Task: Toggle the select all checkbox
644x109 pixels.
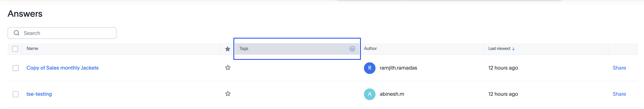Action: 15,49
